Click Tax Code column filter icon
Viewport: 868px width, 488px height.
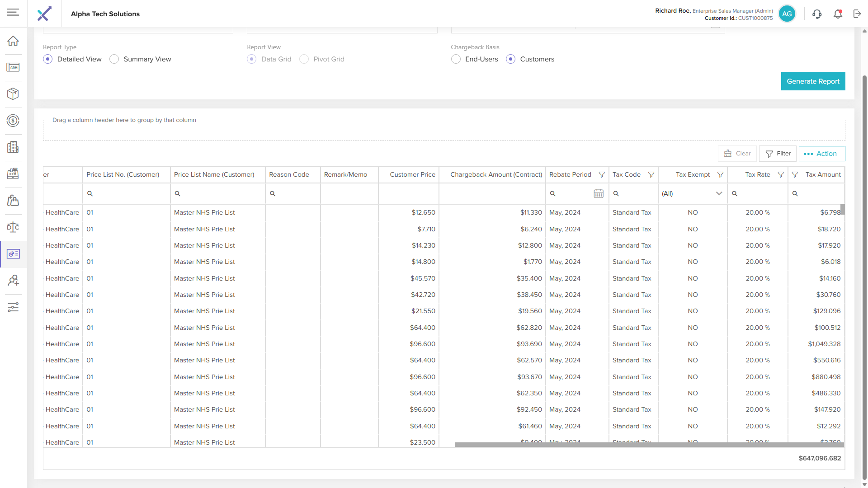pyautogui.click(x=651, y=175)
